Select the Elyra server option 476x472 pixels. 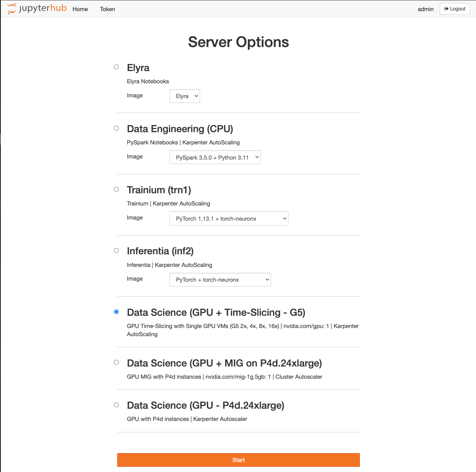117,67
